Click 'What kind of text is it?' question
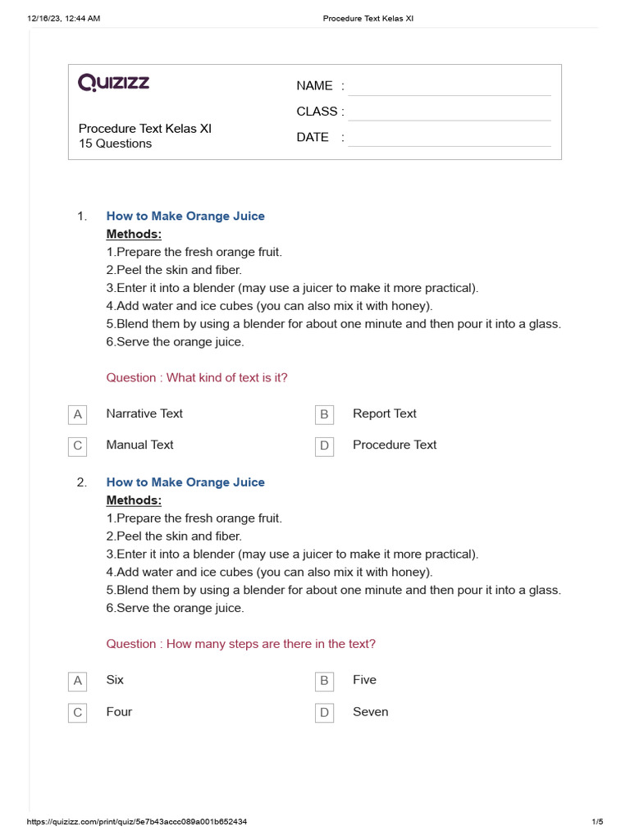The image size is (630, 840). point(197,377)
